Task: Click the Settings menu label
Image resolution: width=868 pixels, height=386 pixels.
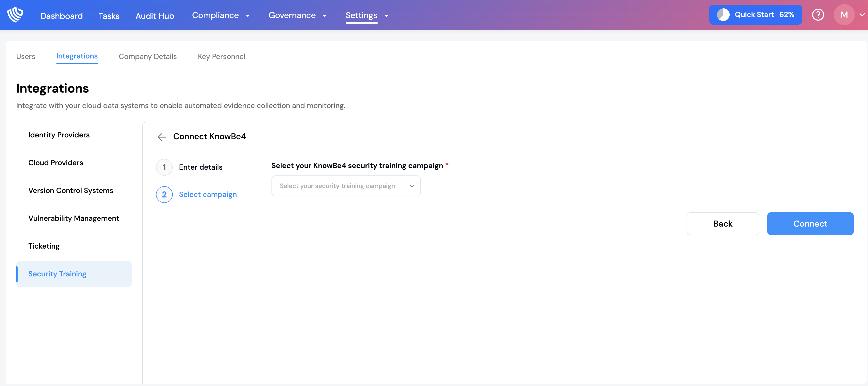Action: coord(361,15)
